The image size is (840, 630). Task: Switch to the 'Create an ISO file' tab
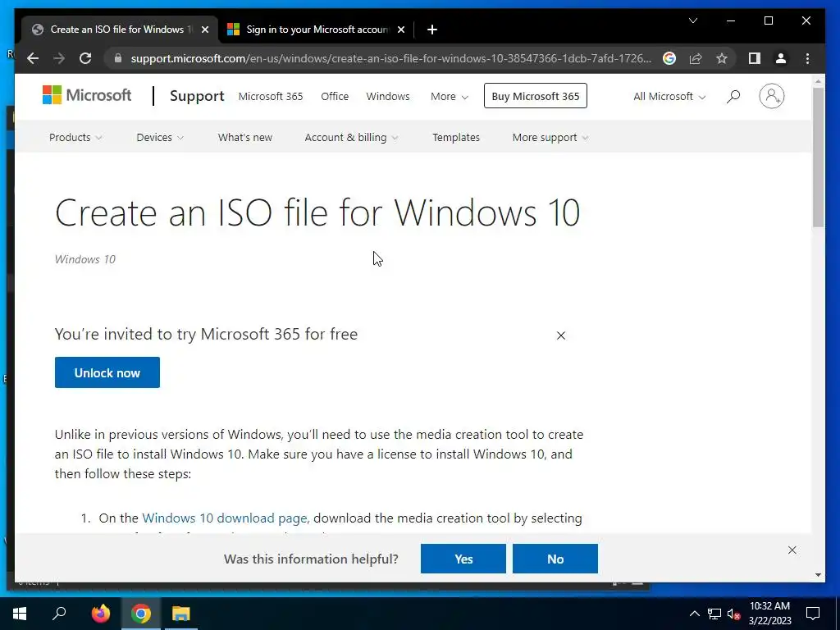click(x=120, y=30)
